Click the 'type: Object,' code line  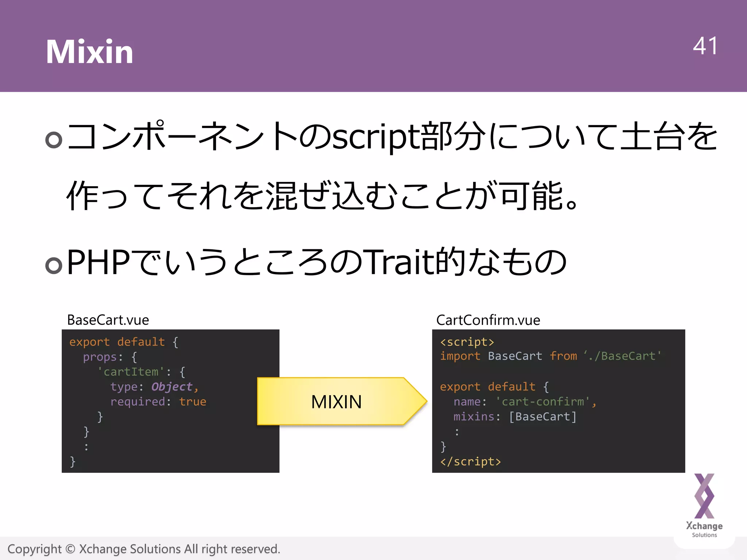point(154,386)
